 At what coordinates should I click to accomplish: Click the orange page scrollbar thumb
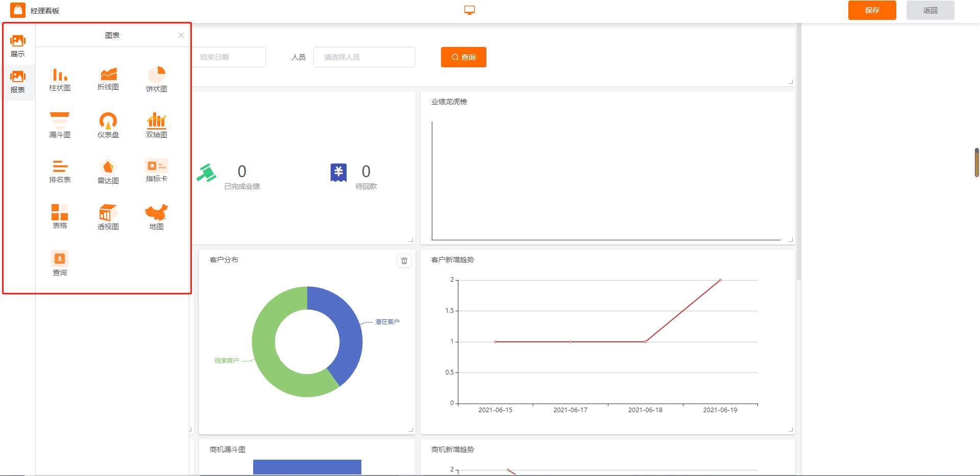[x=977, y=162]
